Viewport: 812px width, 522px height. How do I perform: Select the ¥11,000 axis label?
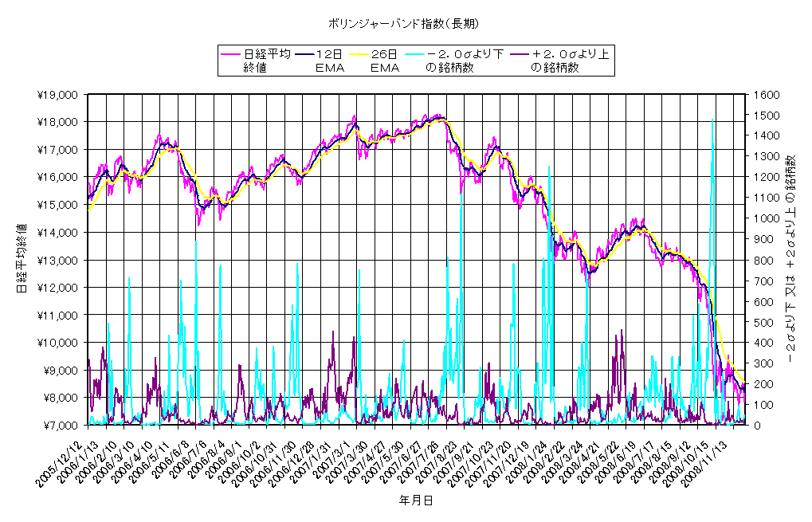pos(57,315)
